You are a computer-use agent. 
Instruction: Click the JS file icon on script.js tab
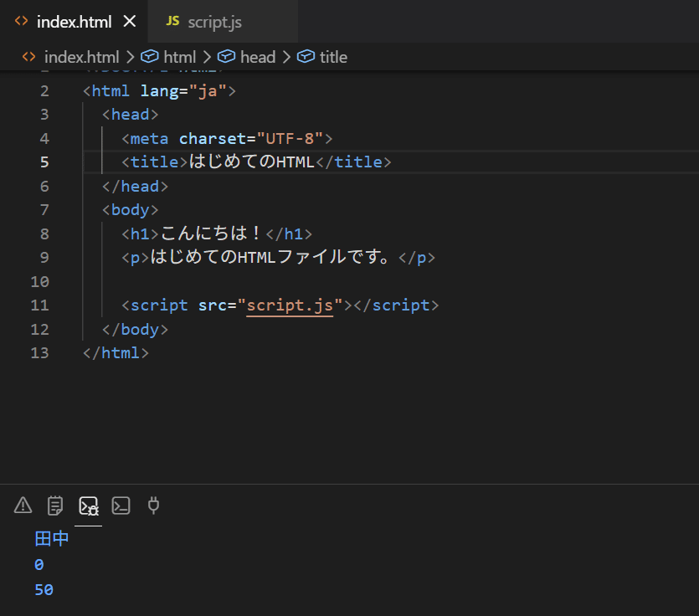172,21
